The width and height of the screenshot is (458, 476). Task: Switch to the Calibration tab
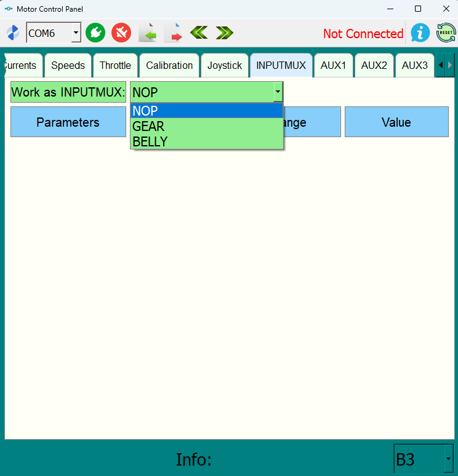tap(169, 65)
